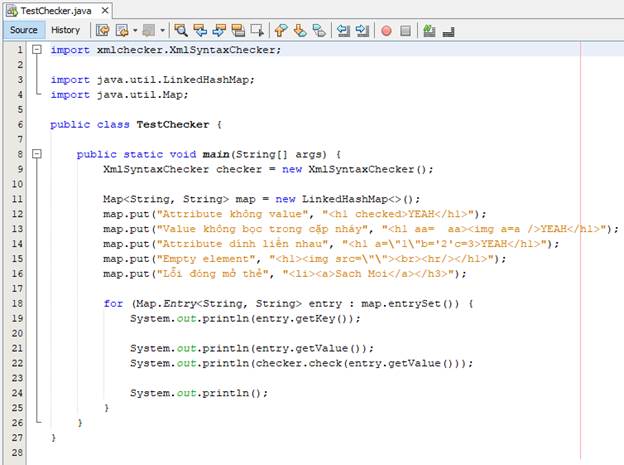Click 'System.out.println();' on line 24
The height and width of the screenshot is (465, 624).
coord(199,393)
